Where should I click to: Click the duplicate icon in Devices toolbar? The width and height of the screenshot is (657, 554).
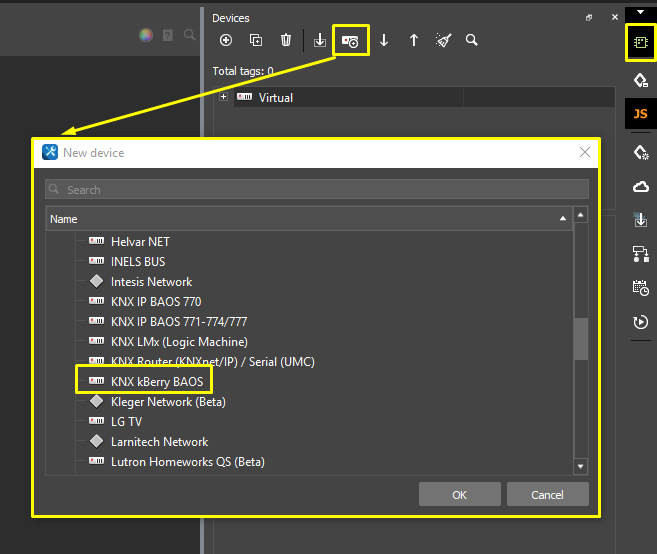256,41
